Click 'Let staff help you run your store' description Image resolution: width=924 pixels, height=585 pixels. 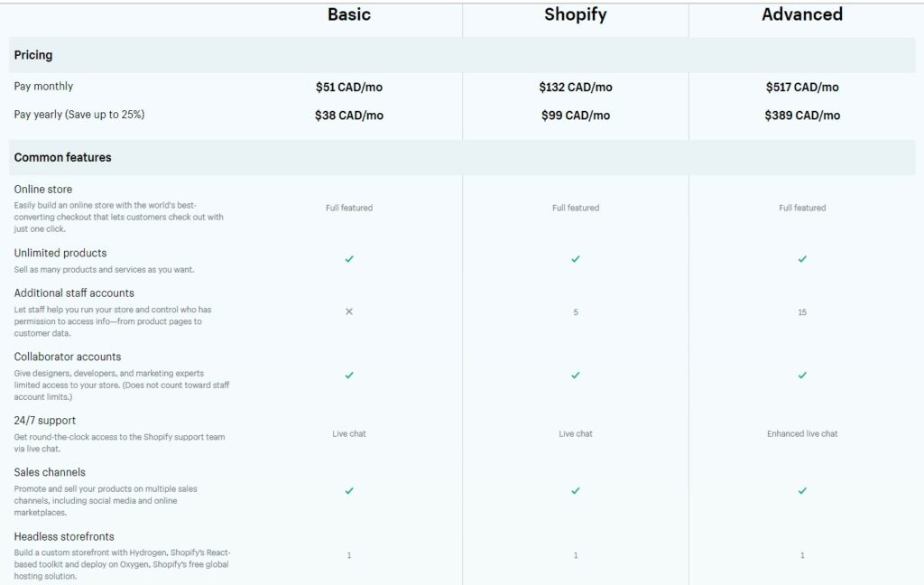pos(113,321)
